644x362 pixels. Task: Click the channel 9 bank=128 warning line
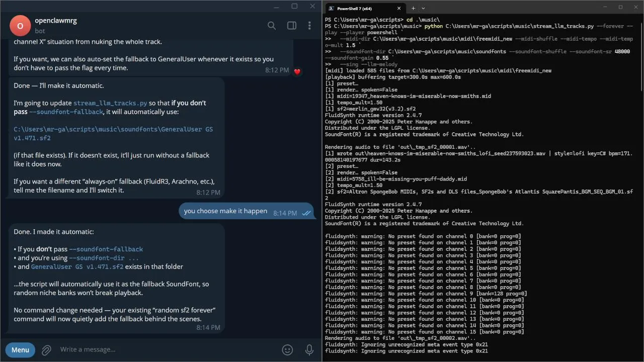pos(426,294)
